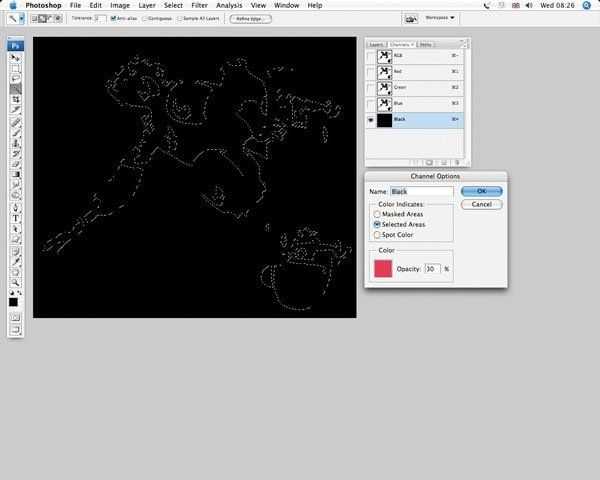
Task: Switch to the Layers tab
Action: tap(376, 44)
